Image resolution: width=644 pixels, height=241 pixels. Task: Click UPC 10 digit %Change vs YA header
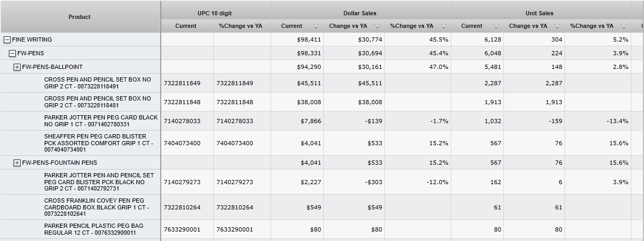pyautogui.click(x=241, y=26)
